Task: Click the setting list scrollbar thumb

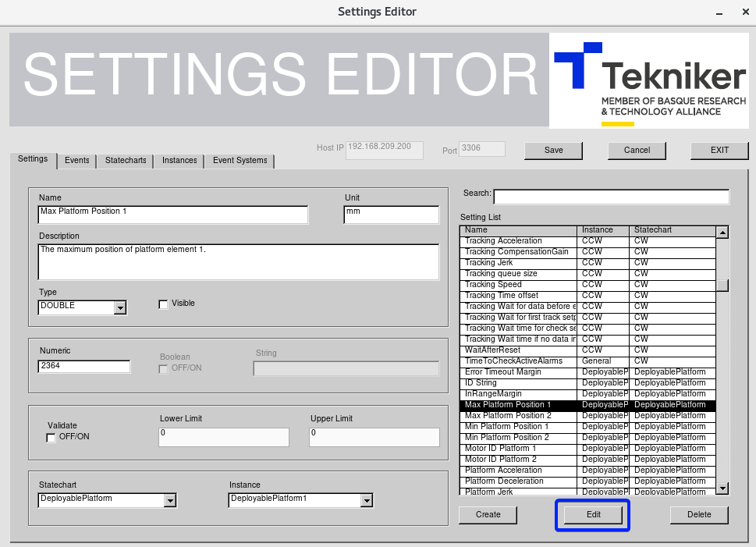Action: click(x=722, y=286)
